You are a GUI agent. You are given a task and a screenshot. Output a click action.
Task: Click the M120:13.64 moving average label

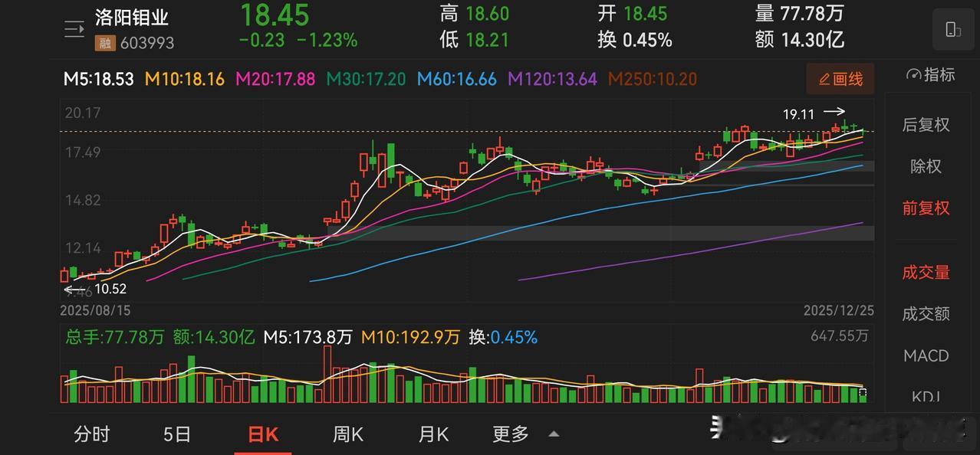tap(553, 79)
